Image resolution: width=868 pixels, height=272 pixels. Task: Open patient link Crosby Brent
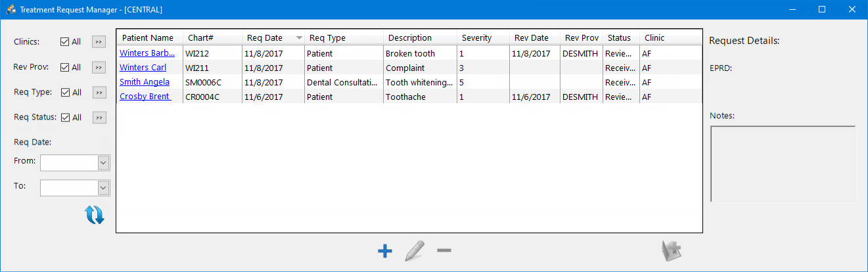tap(145, 97)
